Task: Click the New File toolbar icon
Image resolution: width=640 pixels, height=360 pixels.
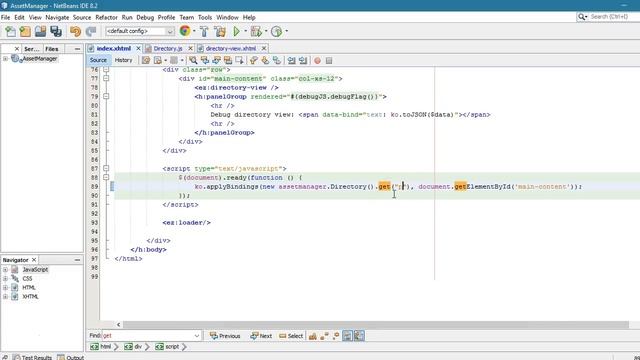Action: pyautogui.click(x=10, y=31)
